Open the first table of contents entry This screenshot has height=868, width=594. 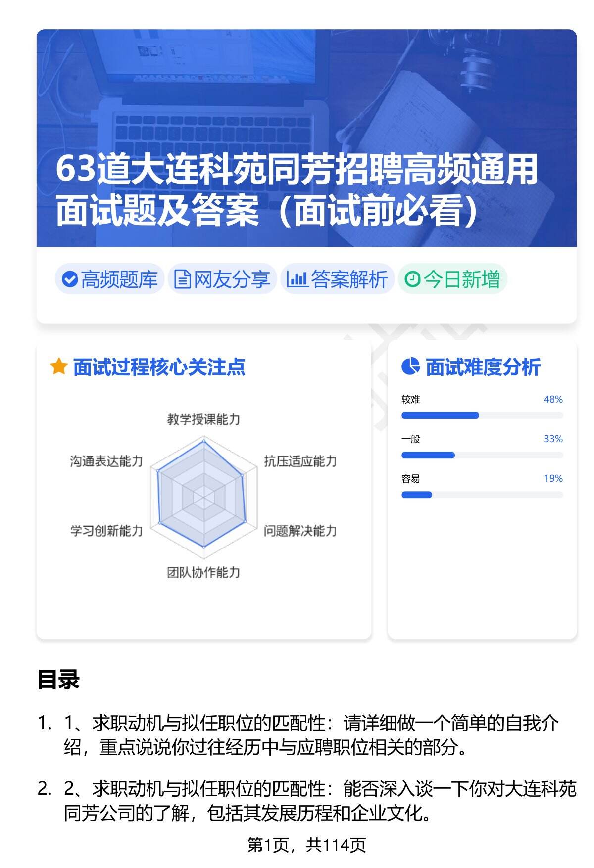click(x=311, y=735)
